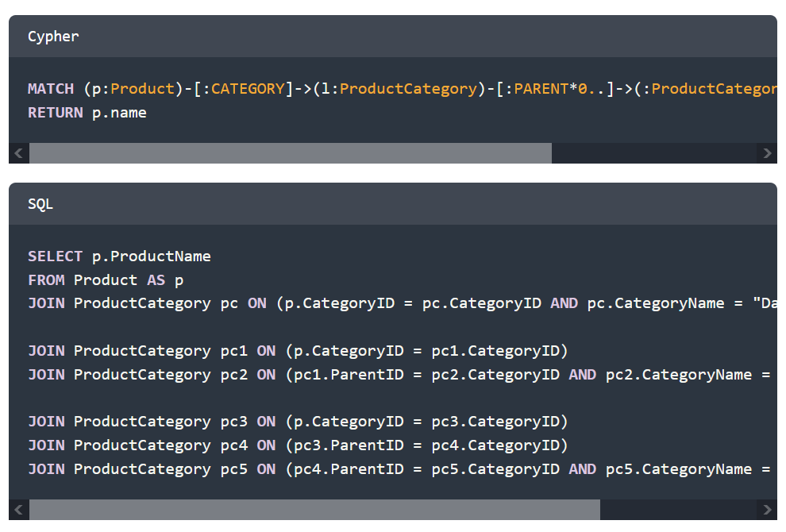Click the text 'RETURN p.name'
Image resolution: width=786 pixels, height=532 pixels.
(87, 113)
